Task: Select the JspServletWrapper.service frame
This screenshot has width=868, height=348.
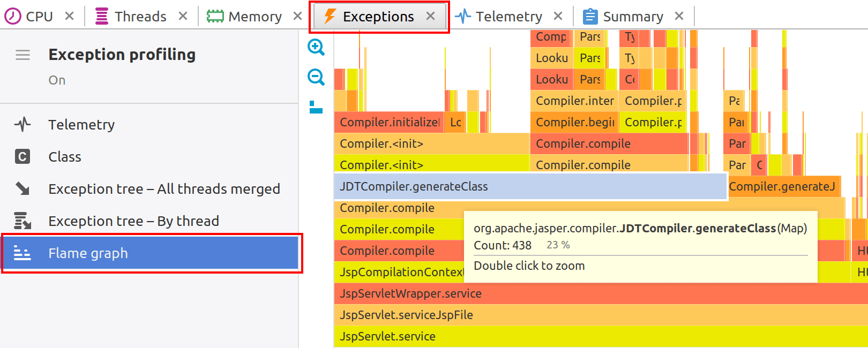Action: click(x=601, y=293)
